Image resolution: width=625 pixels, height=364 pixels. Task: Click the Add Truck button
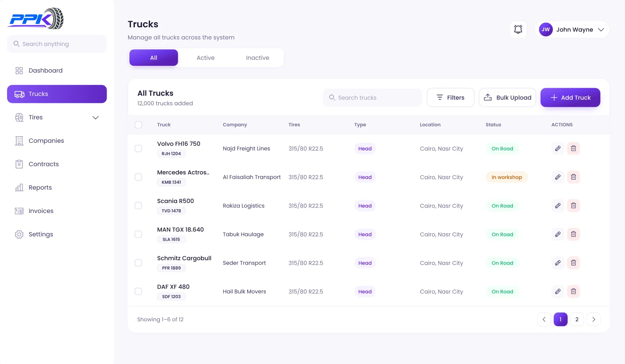coord(570,98)
